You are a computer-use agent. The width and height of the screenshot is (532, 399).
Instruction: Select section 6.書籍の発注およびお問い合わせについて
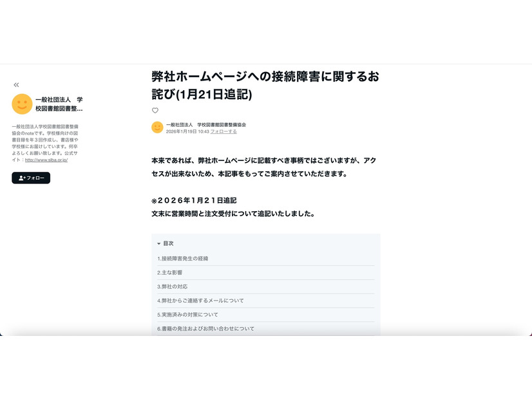tap(206, 328)
